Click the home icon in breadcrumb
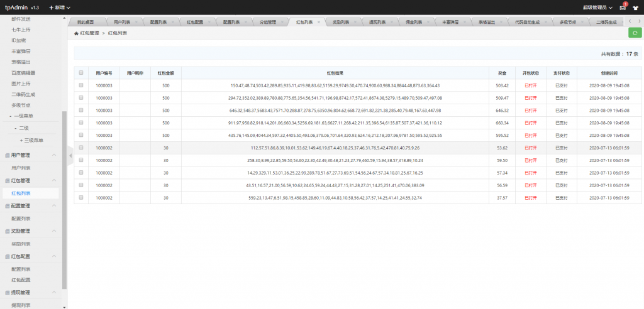The width and height of the screenshot is (644, 309). point(77,33)
